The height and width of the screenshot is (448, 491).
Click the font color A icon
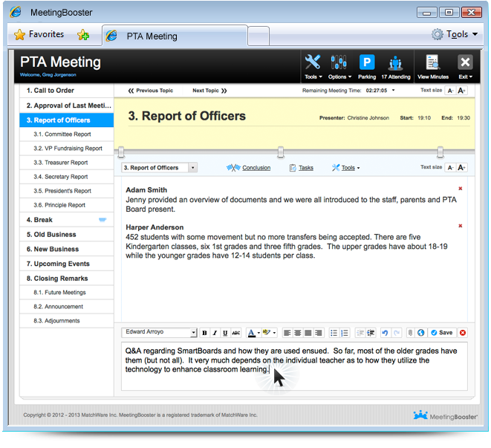[x=252, y=333]
